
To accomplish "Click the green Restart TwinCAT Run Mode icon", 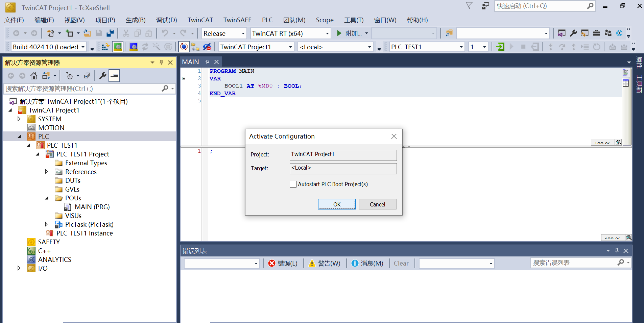I will click(x=117, y=47).
